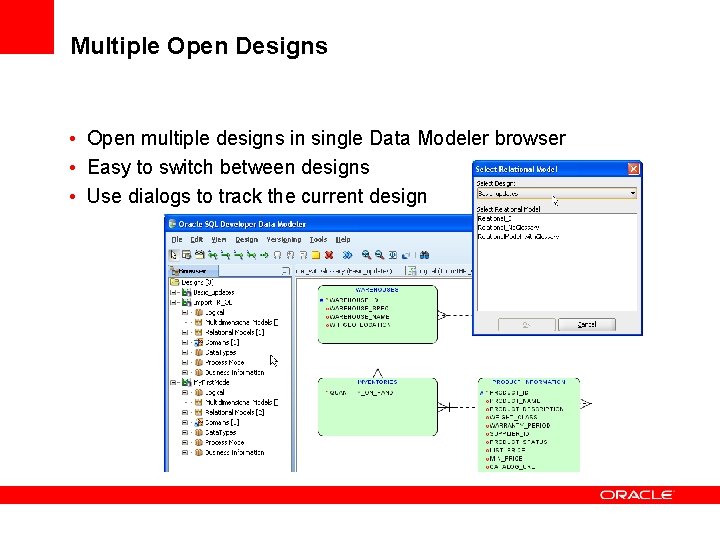Switch to the Browser tab
This screenshot has width=720, height=540.
193,271
